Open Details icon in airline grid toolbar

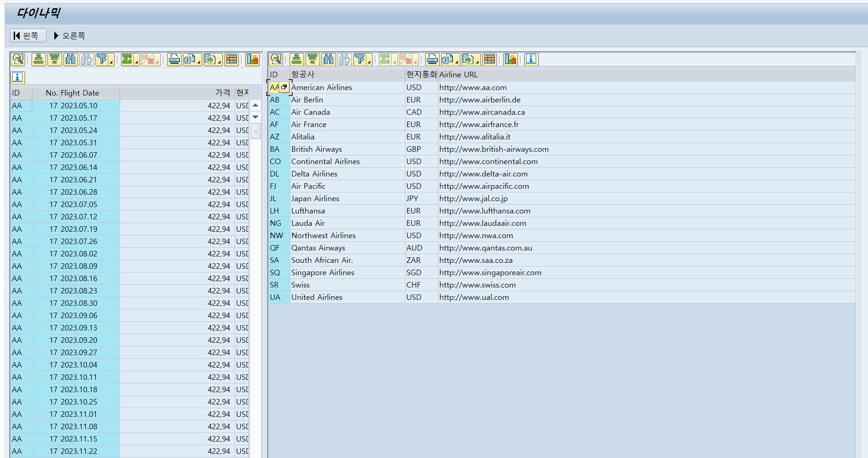pos(276,59)
